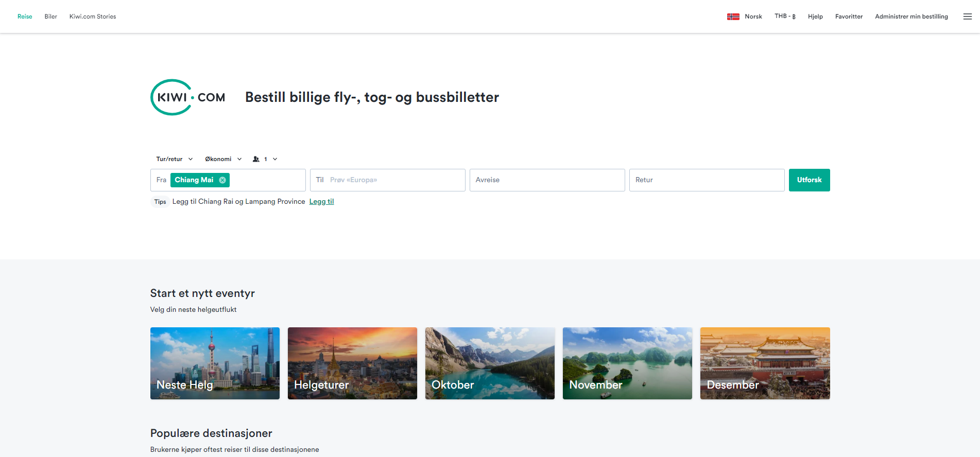980x457 pixels.
Task: Click the passengers person icon
Action: click(x=256, y=159)
